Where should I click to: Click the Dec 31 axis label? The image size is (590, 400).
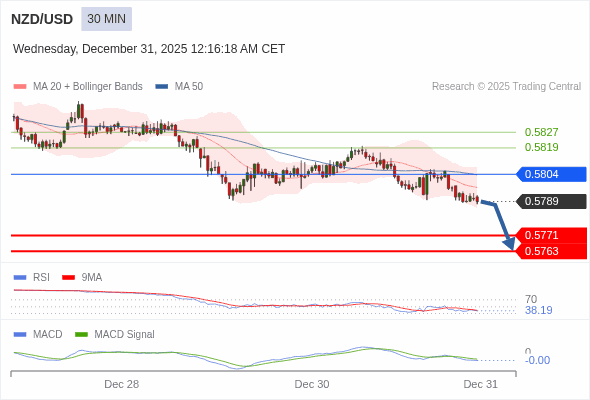(x=481, y=384)
